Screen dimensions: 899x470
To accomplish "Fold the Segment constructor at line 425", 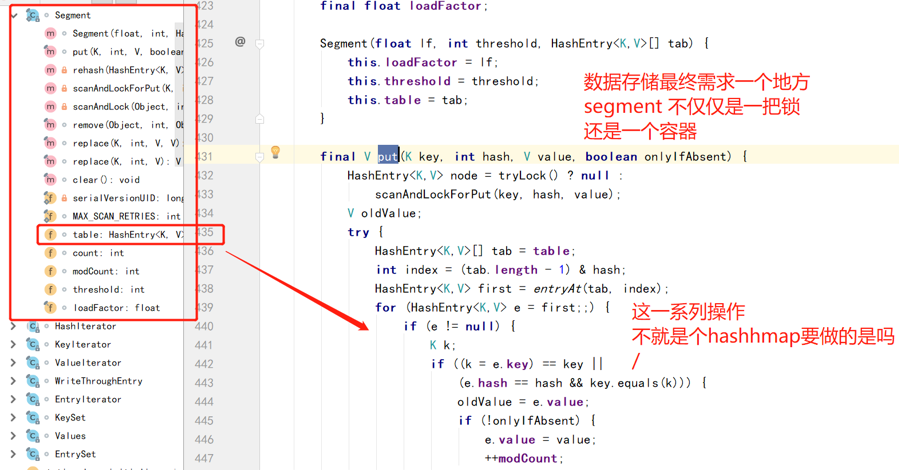I will click(x=260, y=43).
